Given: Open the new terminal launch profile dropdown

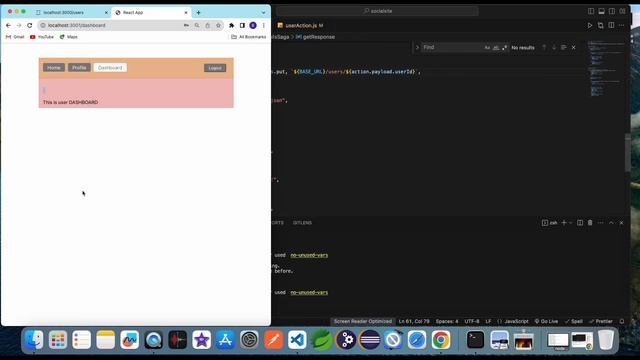Looking at the screenshot, I should 571,223.
